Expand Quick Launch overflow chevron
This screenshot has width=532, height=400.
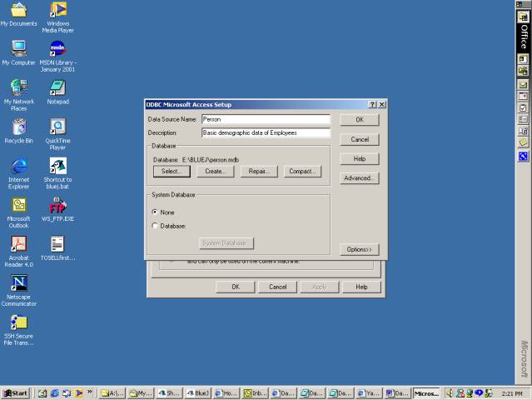pos(90,392)
